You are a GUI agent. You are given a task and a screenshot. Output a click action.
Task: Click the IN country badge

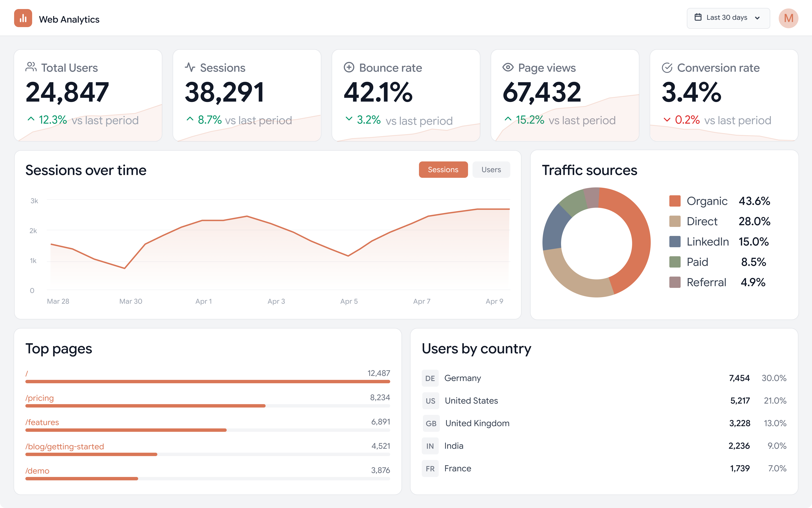pyautogui.click(x=430, y=446)
